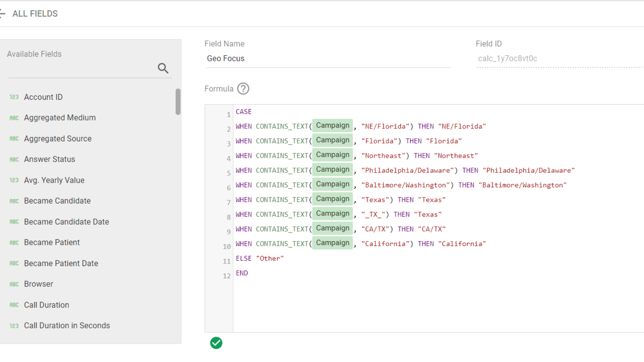Select the Became Candidate field

pos(57,201)
